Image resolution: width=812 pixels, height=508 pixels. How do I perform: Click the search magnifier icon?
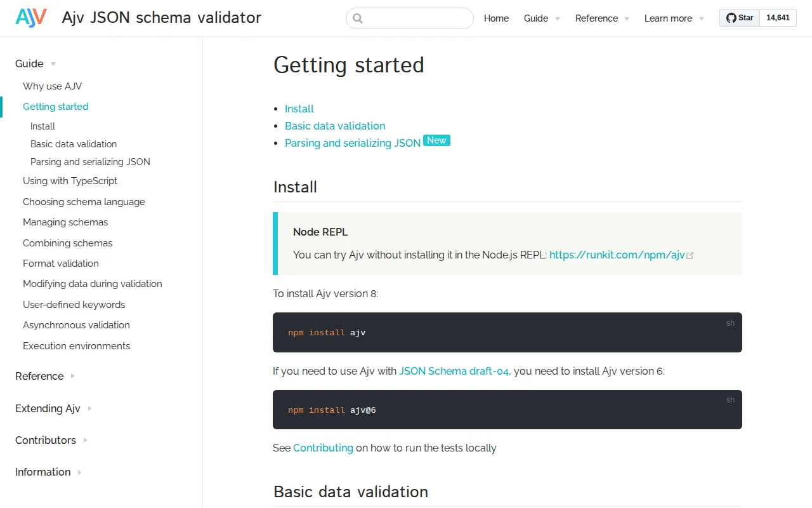[358, 18]
